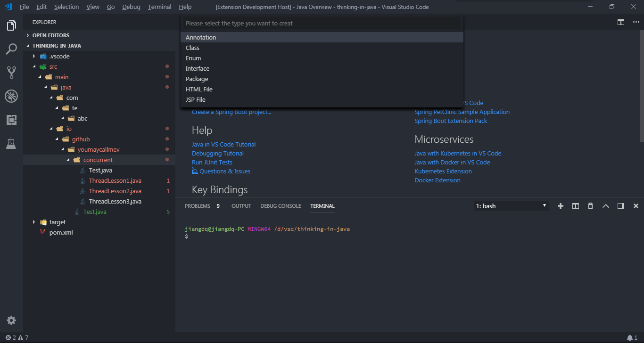The image size is (644, 343).
Task: Choose Interface from the type list
Action: click(x=322, y=68)
